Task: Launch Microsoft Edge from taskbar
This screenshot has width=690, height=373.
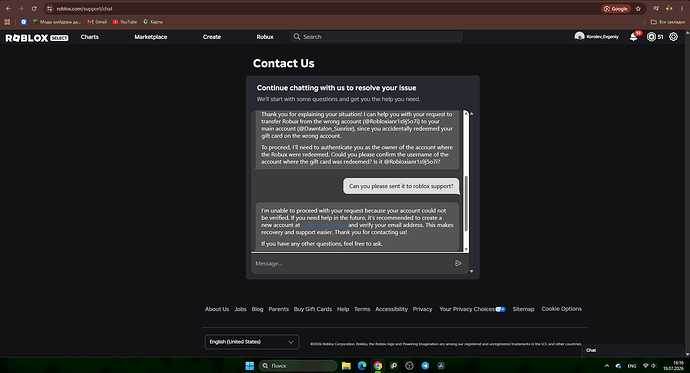Action: click(x=362, y=366)
